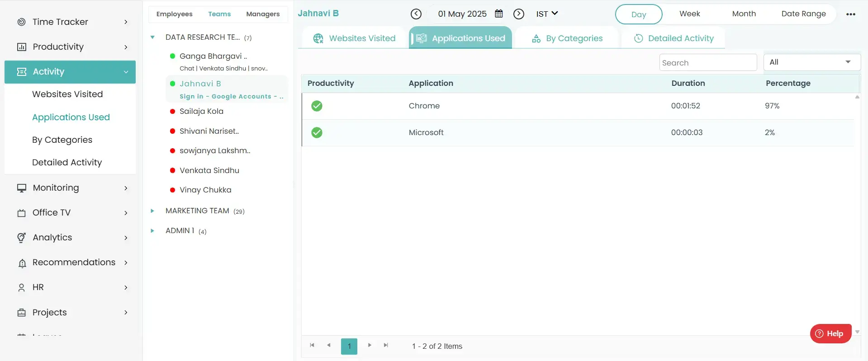Click the Search input field
The height and width of the screenshot is (361, 868).
708,63
